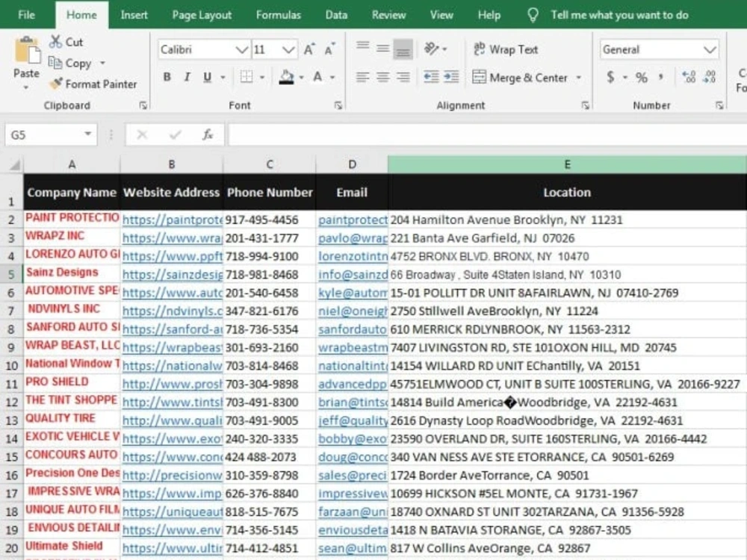Select Top Align icon
Image resolution: width=747 pixels, height=560 pixels.
362,48
